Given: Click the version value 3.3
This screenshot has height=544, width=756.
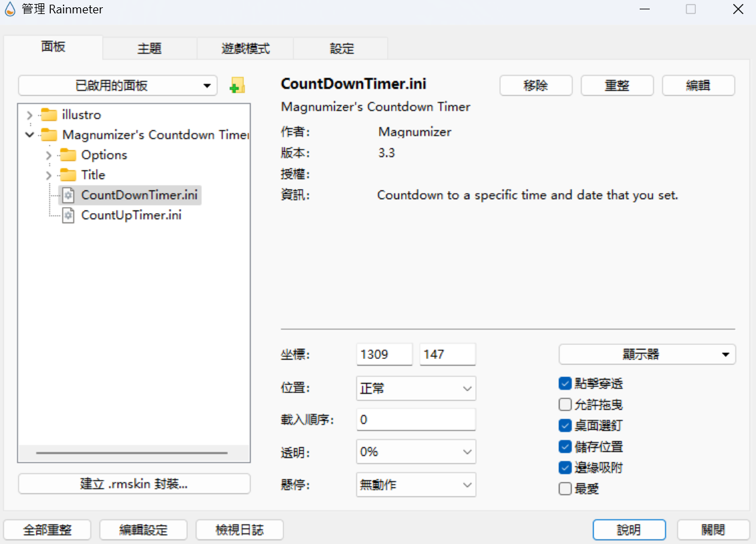Looking at the screenshot, I should [x=386, y=153].
